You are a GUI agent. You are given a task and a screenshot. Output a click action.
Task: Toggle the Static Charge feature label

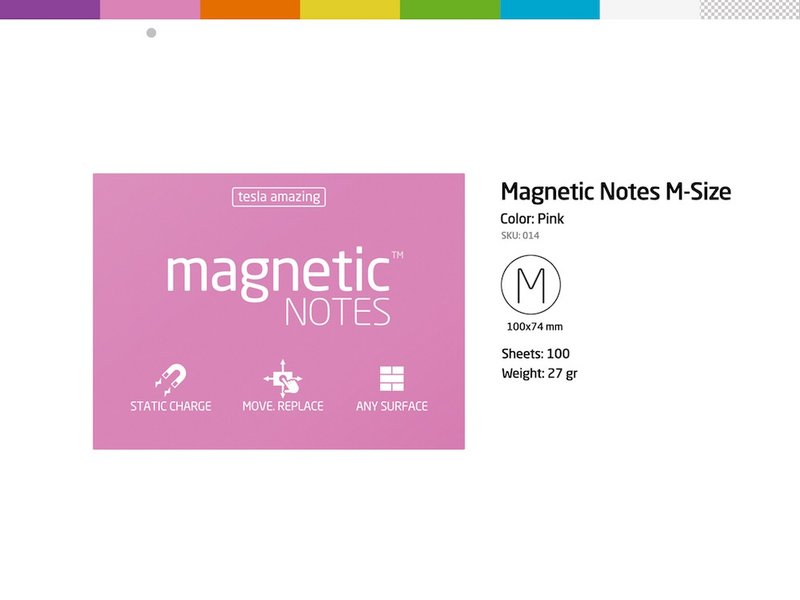170,405
